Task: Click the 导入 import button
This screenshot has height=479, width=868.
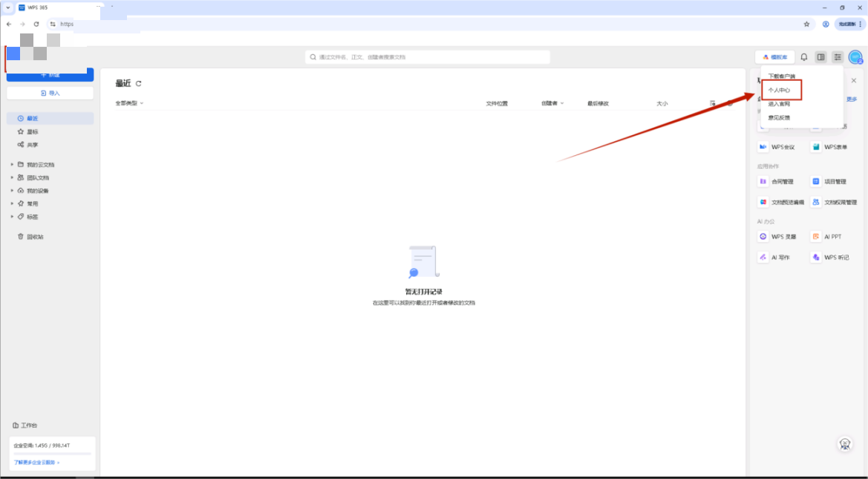Action: tap(50, 93)
